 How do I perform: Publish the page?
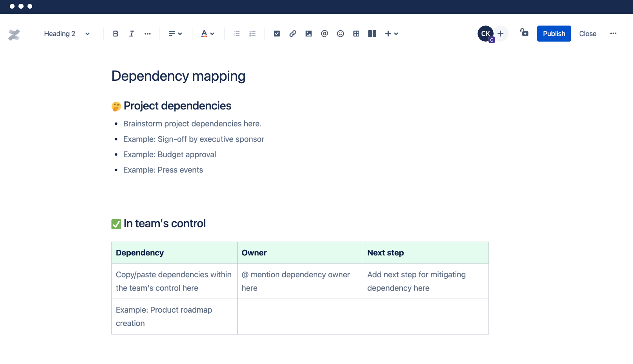tap(554, 34)
